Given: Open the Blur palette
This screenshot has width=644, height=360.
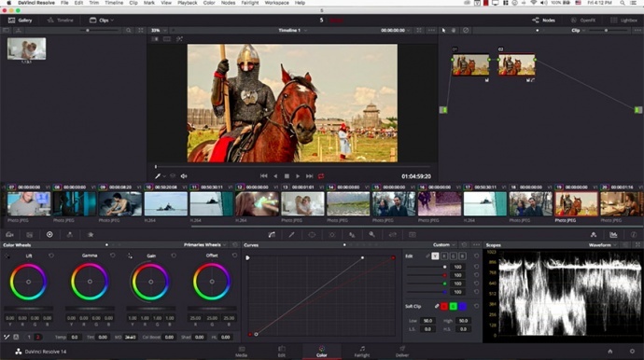Looking at the screenshot, I should [352, 234].
